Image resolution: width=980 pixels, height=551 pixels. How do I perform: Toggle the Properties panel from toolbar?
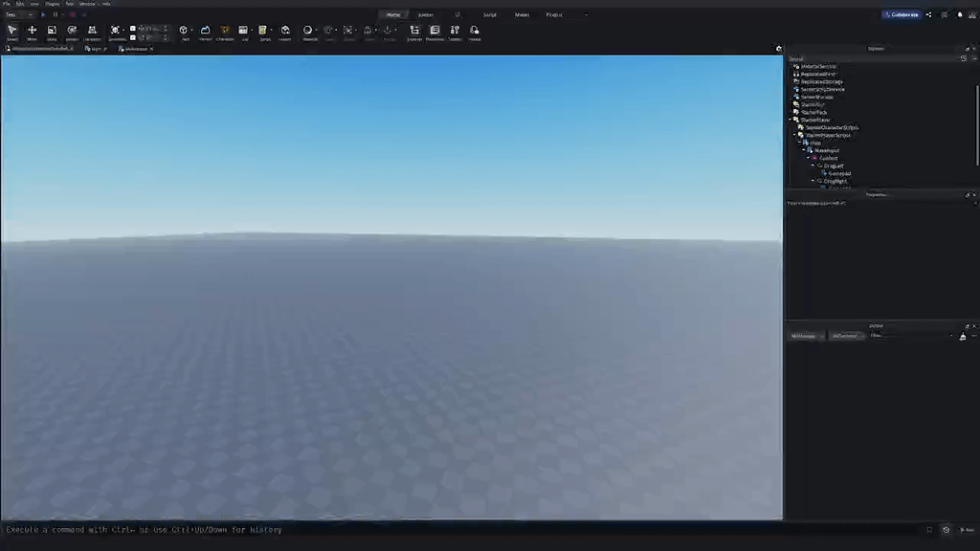coord(434,30)
